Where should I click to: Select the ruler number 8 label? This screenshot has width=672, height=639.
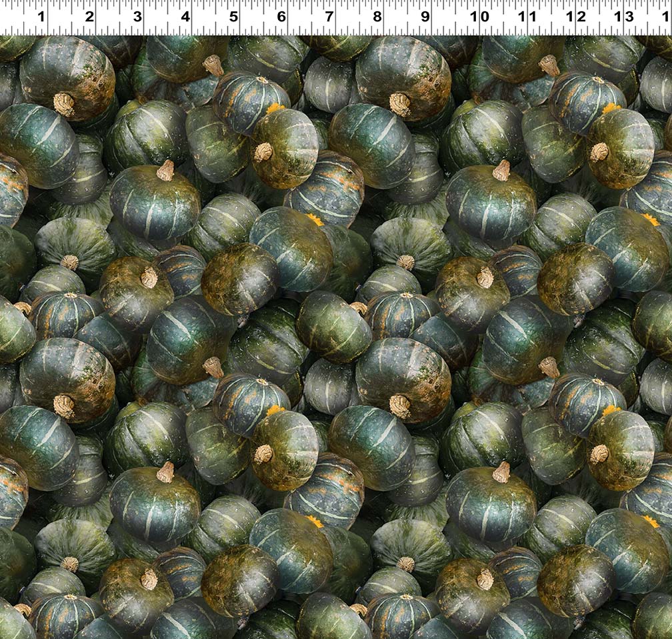point(377,17)
